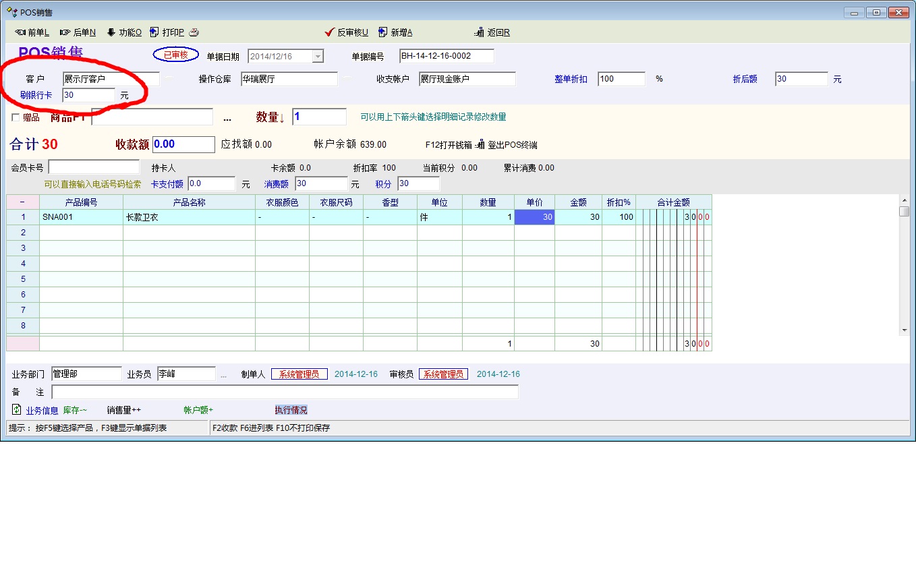Refresh the 业务信息 business info icon
The height and width of the screenshot is (588, 916).
click(17, 409)
